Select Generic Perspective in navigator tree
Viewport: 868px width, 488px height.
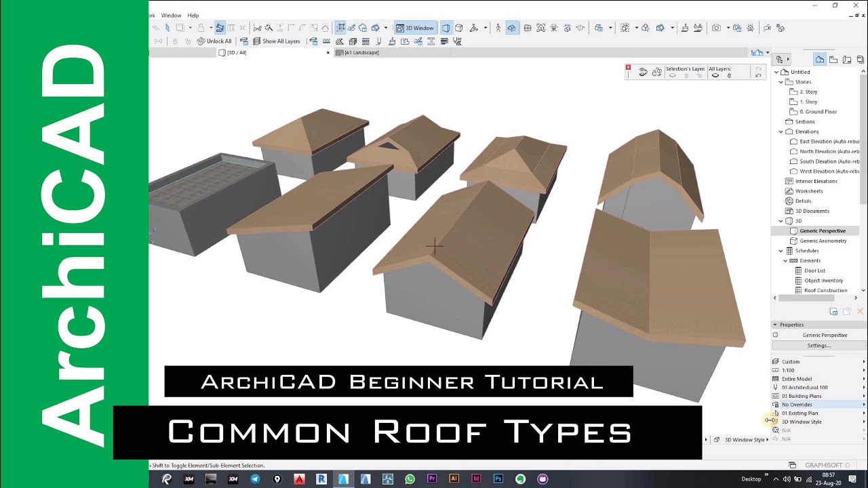click(x=817, y=231)
